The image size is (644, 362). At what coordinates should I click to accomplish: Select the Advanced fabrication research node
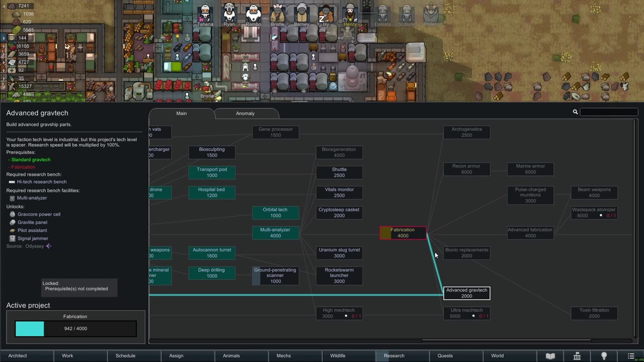tap(530, 233)
